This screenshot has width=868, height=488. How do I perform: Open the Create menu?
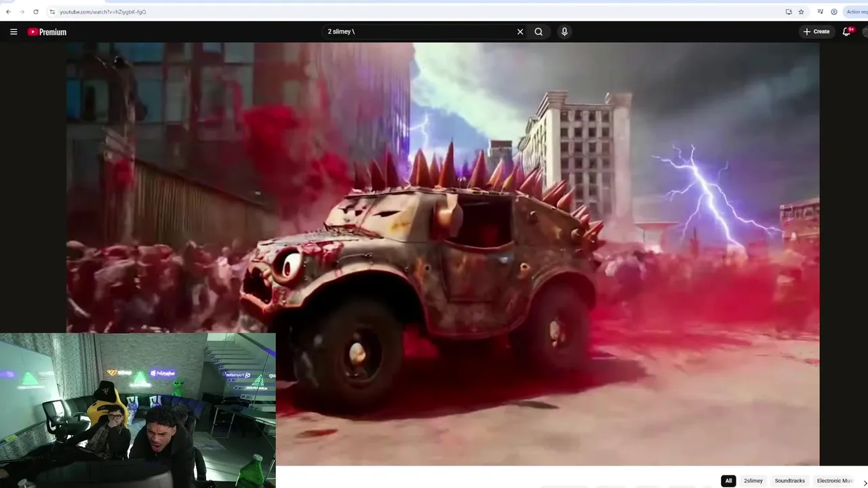[816, 32]
